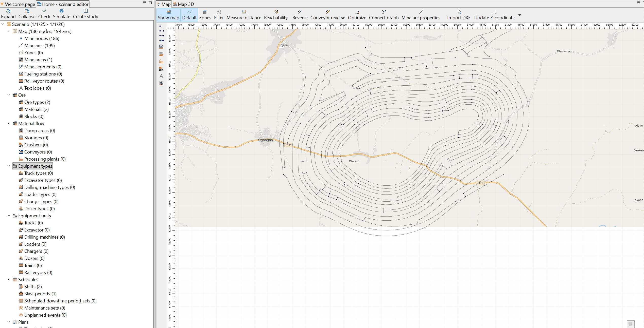
Task: Click the Optimize toolbar icon
Action: (357, 15)
